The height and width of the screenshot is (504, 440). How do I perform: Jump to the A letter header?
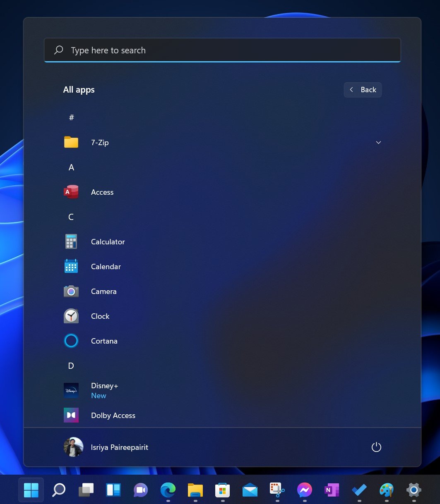coord(71,167)
